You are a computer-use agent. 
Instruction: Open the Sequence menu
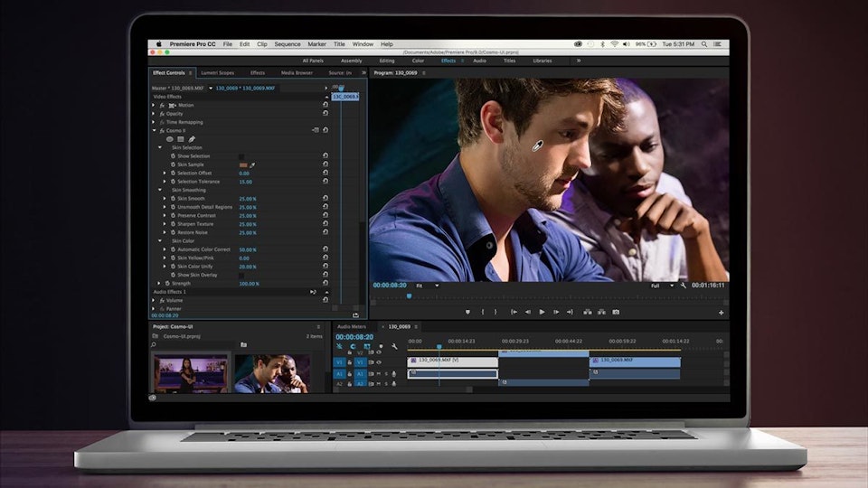(x=287, y=43)
